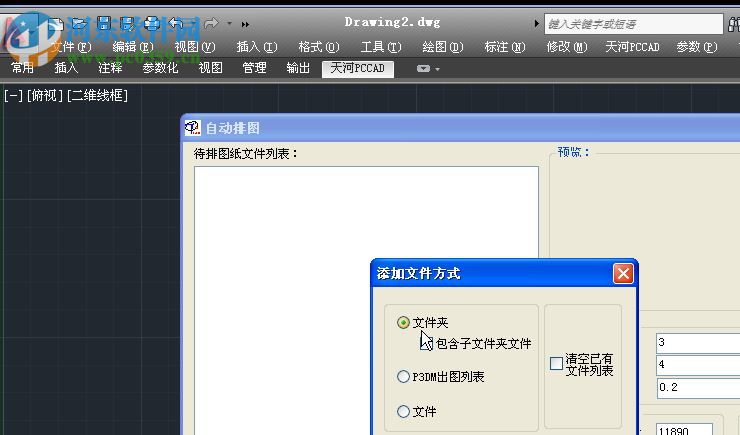Click the New drawing icon in quick access toolbar
Image resolution: width=740 pixels, height=435 pixels.
[x=55, y=23]
